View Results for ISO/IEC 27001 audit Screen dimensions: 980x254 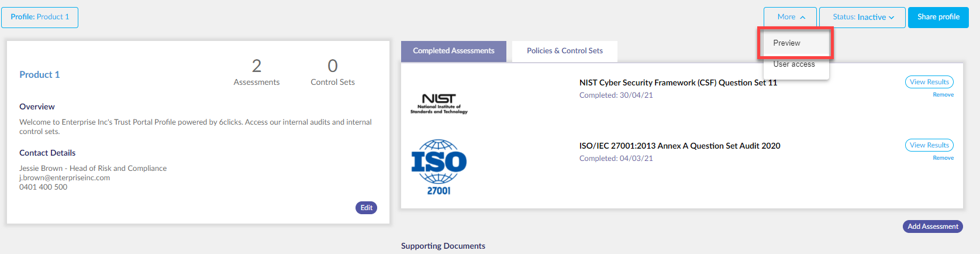[929, 145]
